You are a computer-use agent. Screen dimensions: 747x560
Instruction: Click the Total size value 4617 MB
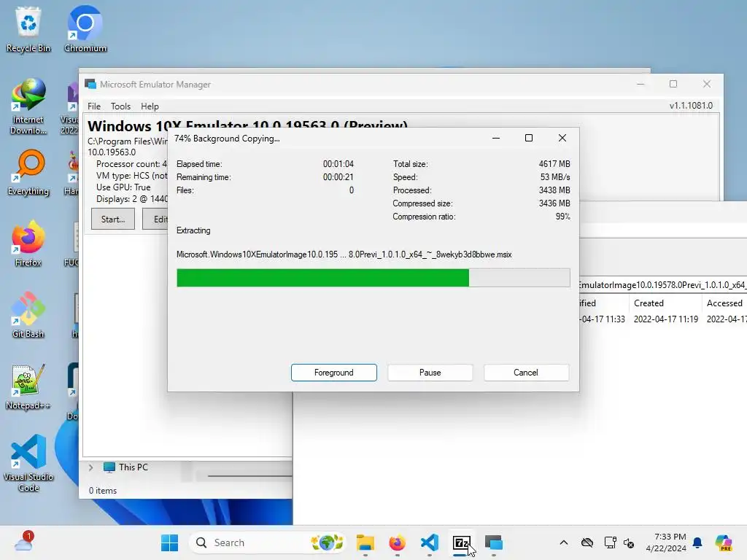coord(554,164)
